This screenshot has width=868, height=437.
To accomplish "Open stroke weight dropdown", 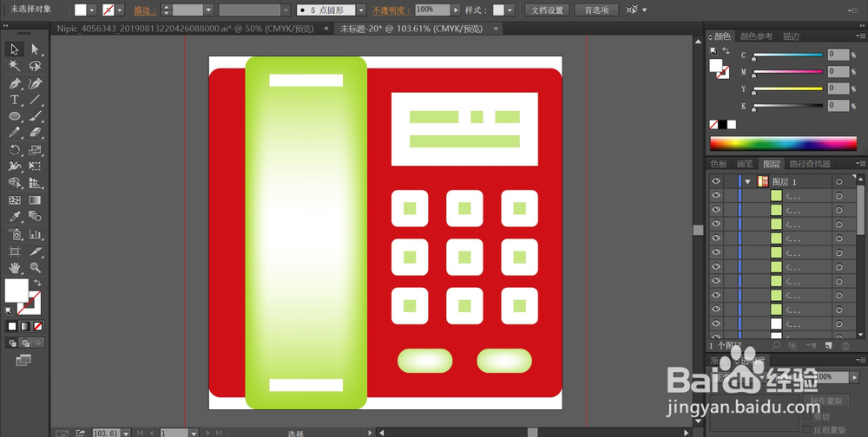I will point(208,10).
